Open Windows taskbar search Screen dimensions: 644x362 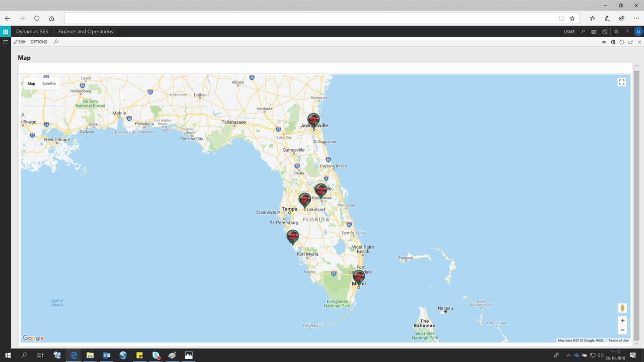pos(24,355)
